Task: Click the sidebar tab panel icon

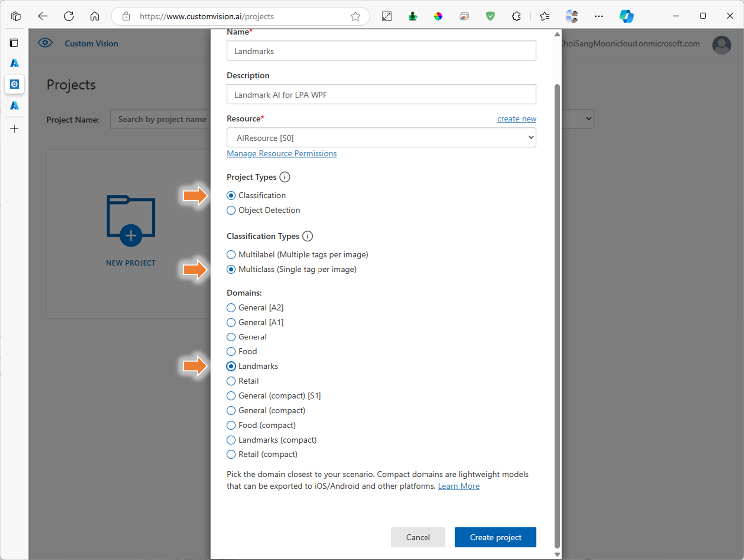Action: click(x=14, y=43)
